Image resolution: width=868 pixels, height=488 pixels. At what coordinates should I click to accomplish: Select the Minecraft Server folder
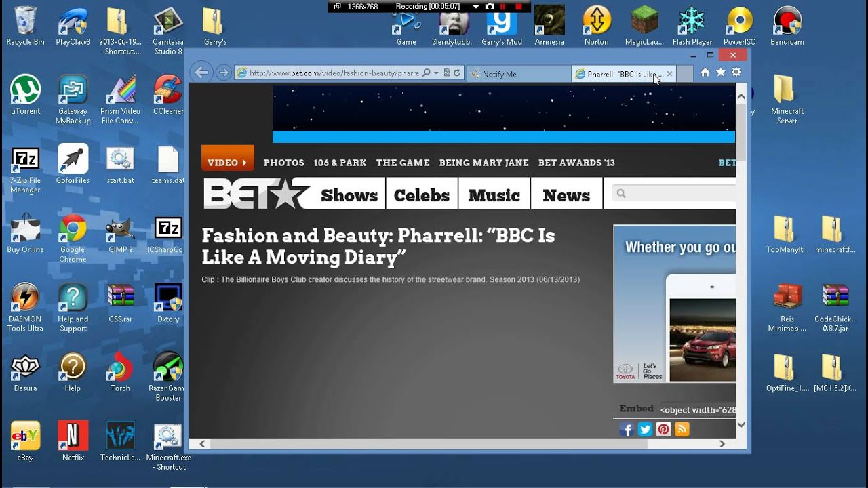(x=787, y=100)
